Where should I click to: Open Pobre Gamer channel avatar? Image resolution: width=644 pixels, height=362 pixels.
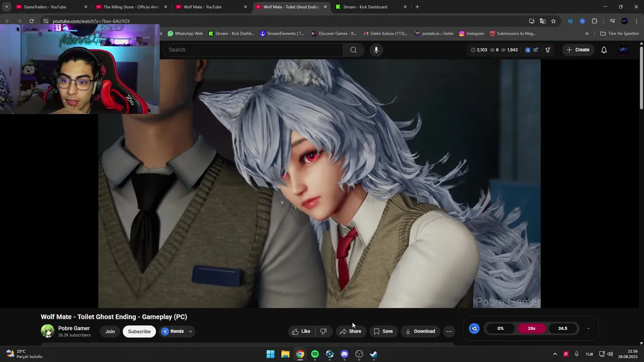tap(47, 331)
